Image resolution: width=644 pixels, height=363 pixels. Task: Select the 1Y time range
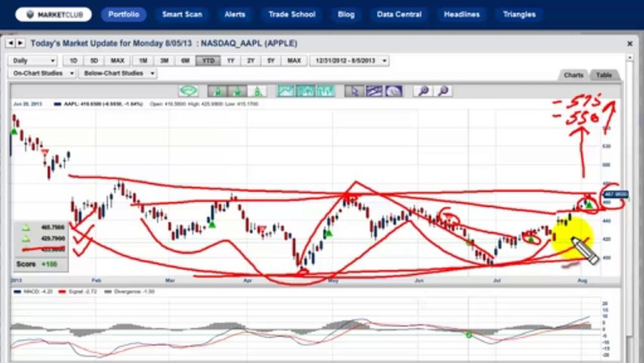pyautogui.click(x=231, y=60)
